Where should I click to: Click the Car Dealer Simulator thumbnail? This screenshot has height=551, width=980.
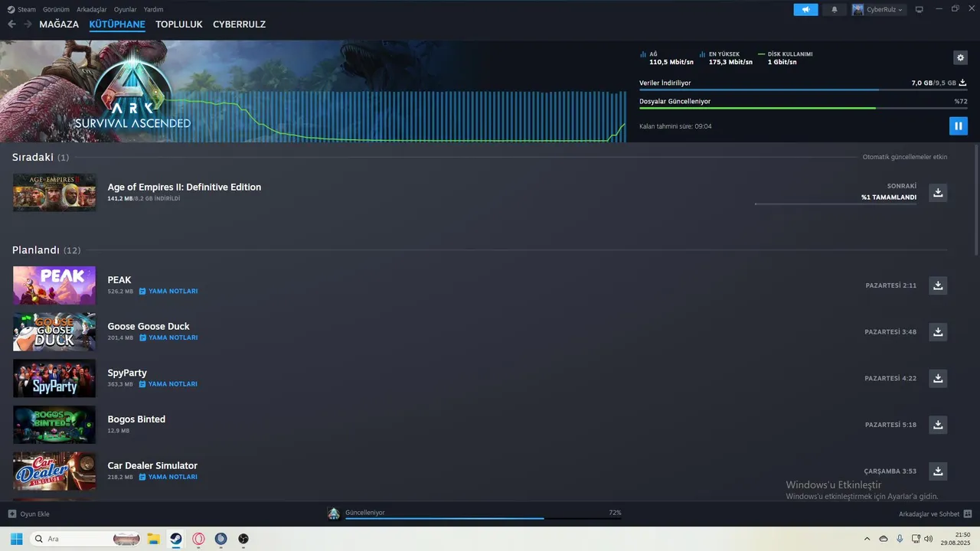click(x=54, y=471)
